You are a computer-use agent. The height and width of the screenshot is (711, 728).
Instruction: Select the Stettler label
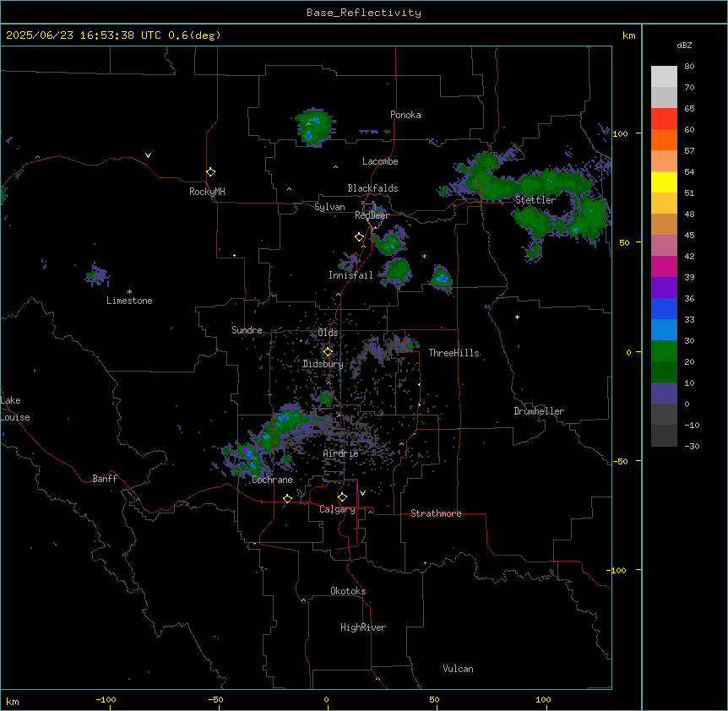tap(535, 200)
